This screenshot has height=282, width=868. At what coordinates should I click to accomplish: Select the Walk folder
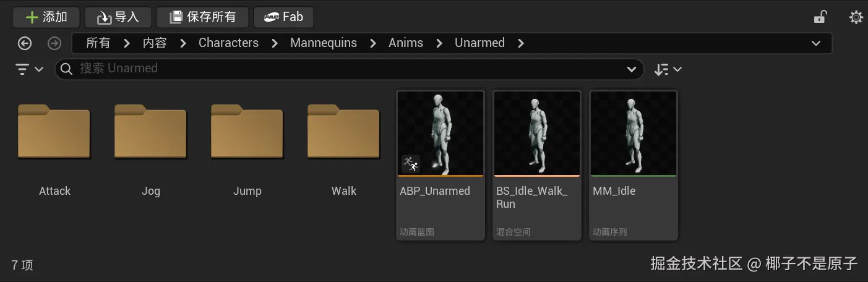(344, 131)
